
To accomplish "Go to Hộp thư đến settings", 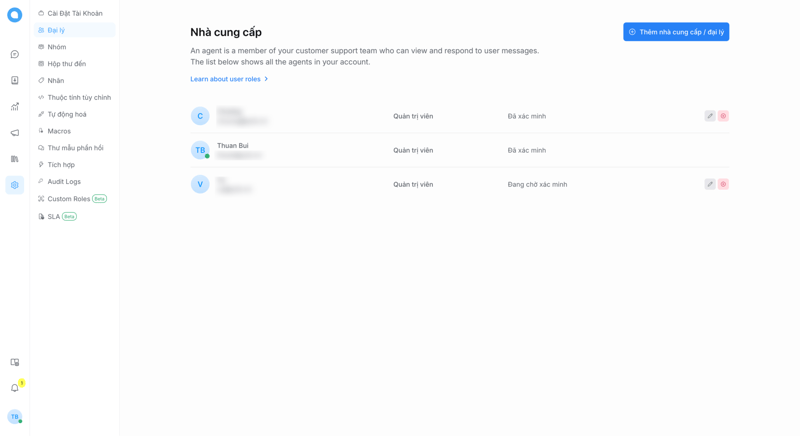I will 66,64.
